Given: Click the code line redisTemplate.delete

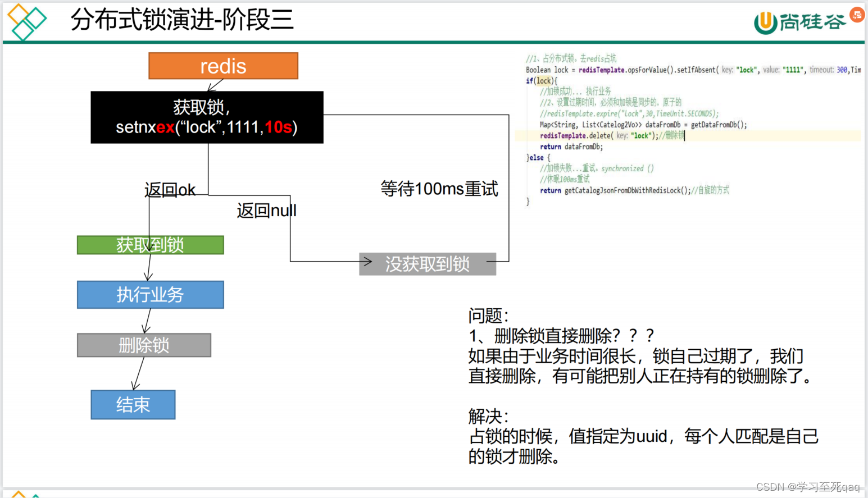Looking at the screenshot, I should pyautogui.click(x=612, y=136).
